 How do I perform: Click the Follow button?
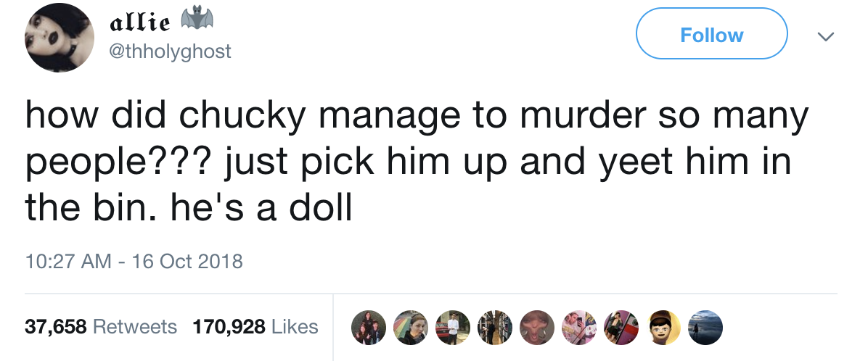(711, 35)
